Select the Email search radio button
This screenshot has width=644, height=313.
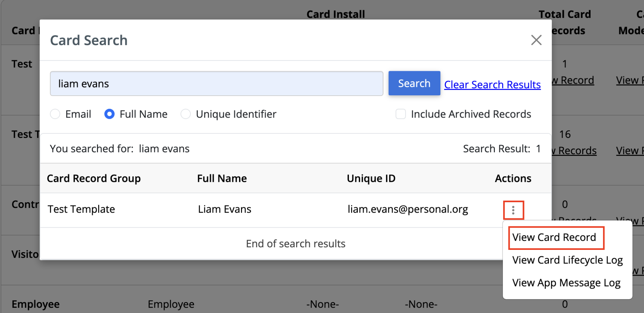click(x=55, y=114)
